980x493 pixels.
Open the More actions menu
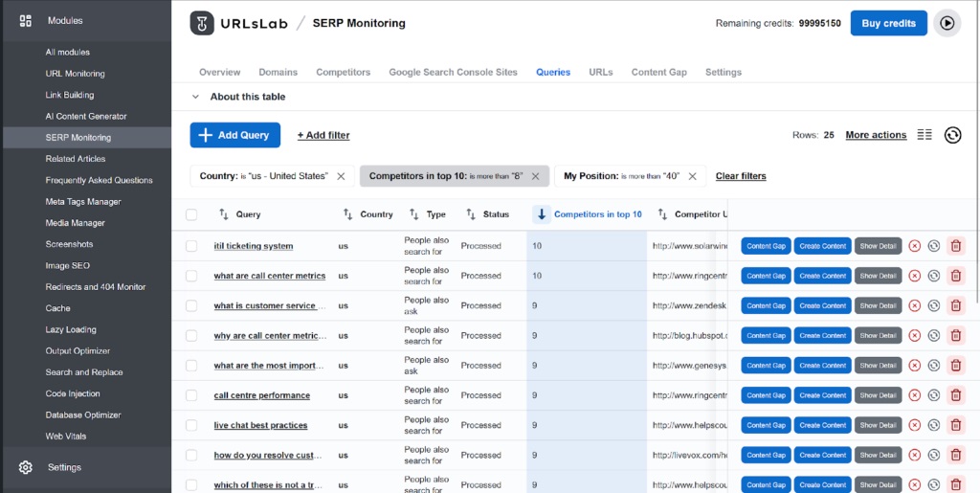876,135
